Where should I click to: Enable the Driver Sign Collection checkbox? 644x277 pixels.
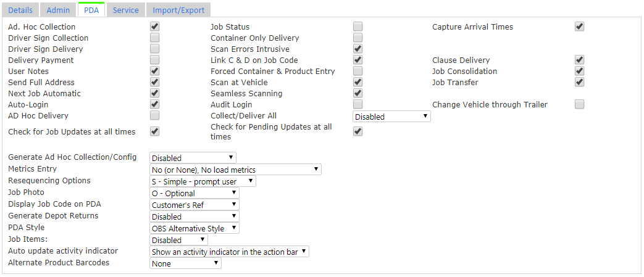(x=154, y=38)
